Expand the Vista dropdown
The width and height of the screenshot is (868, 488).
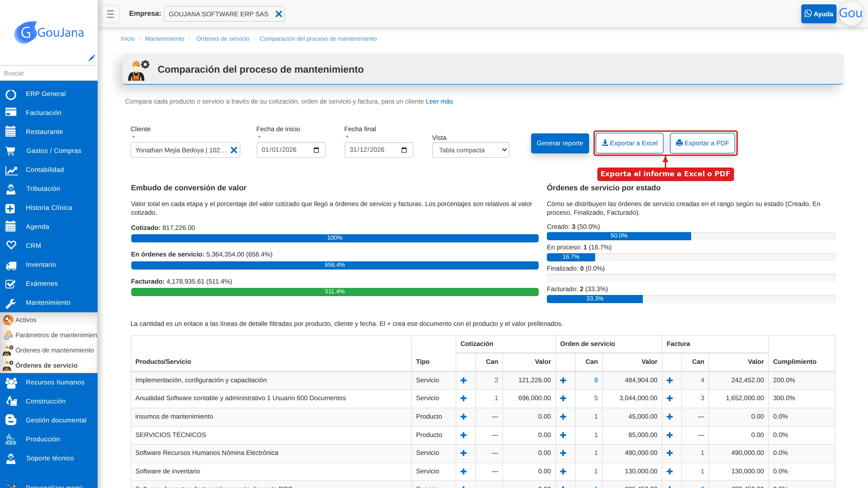pyautogui.click(x=470, y=150)
